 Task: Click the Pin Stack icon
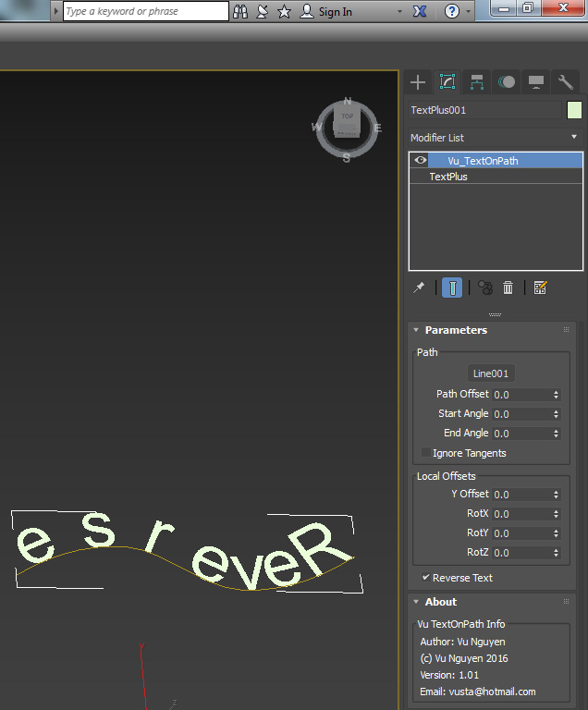point(419,288)
